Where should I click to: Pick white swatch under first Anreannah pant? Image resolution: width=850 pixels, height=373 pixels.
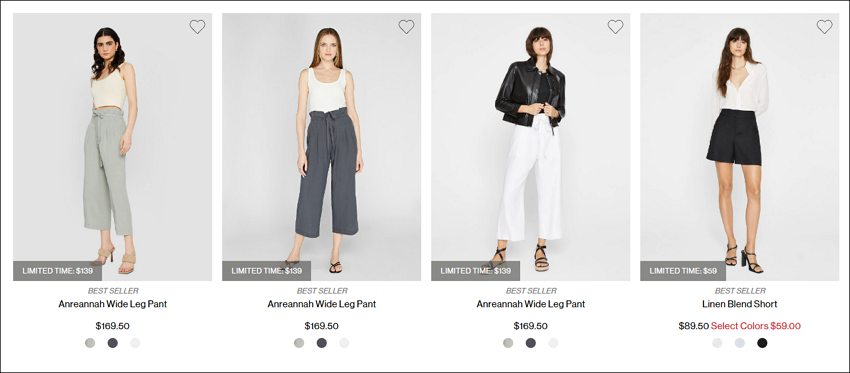[x=135, y=343]
